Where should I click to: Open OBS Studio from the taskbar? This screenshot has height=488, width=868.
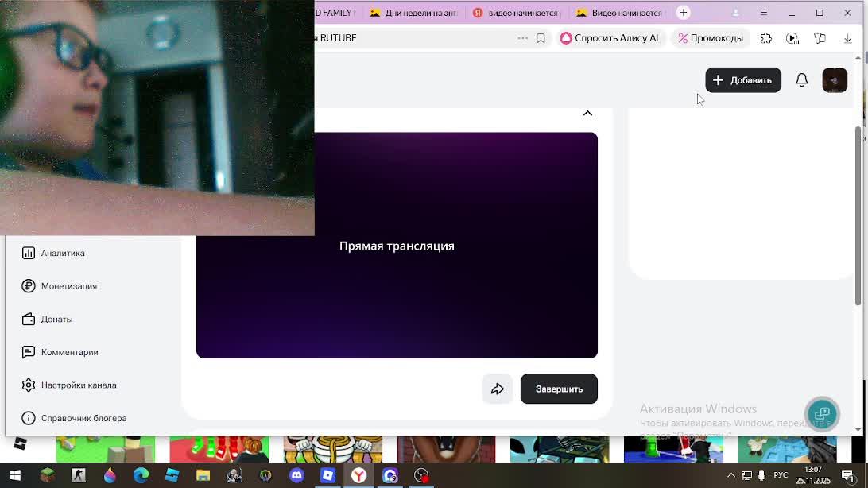pos(421,475)
